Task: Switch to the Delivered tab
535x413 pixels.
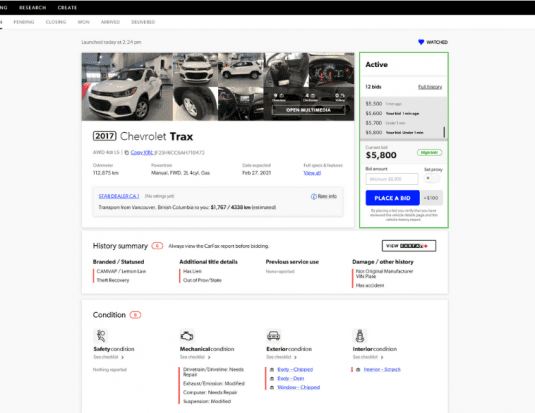Action: click(x=143, y=22)
